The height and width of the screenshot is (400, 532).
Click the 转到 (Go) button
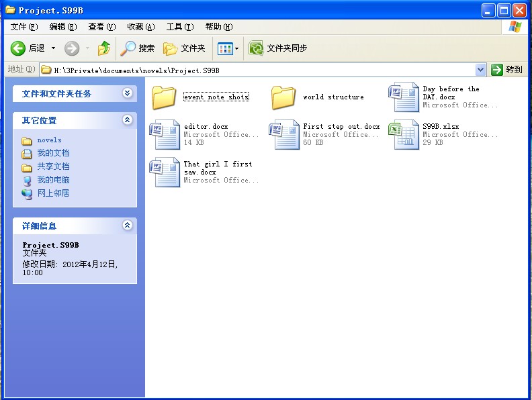point(506,70)
